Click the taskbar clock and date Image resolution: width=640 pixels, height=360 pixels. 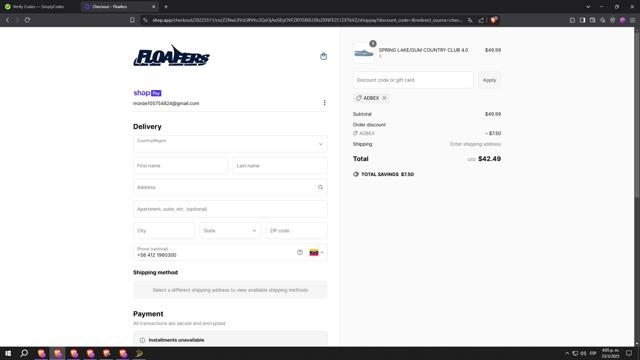pos(611,353)
